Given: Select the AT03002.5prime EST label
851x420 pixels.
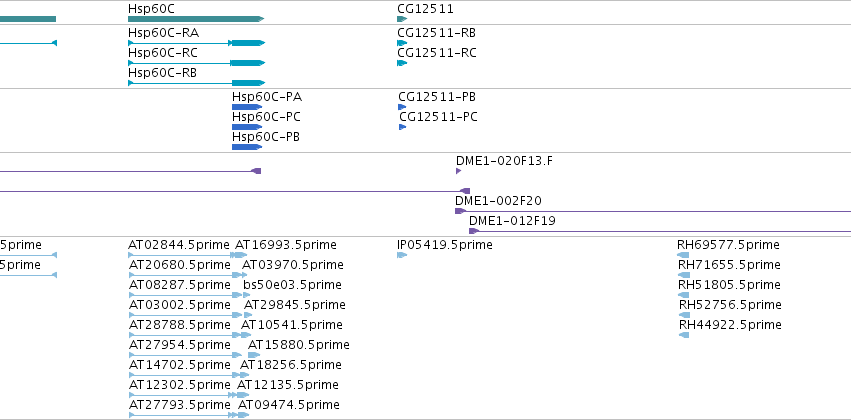Looking at the screenshot, I should [x=180, y=306].
